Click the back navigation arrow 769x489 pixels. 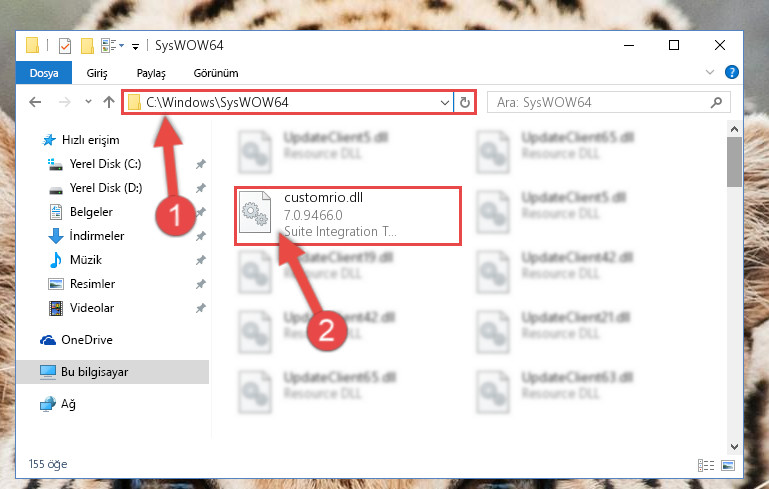[x=35, y=102]
